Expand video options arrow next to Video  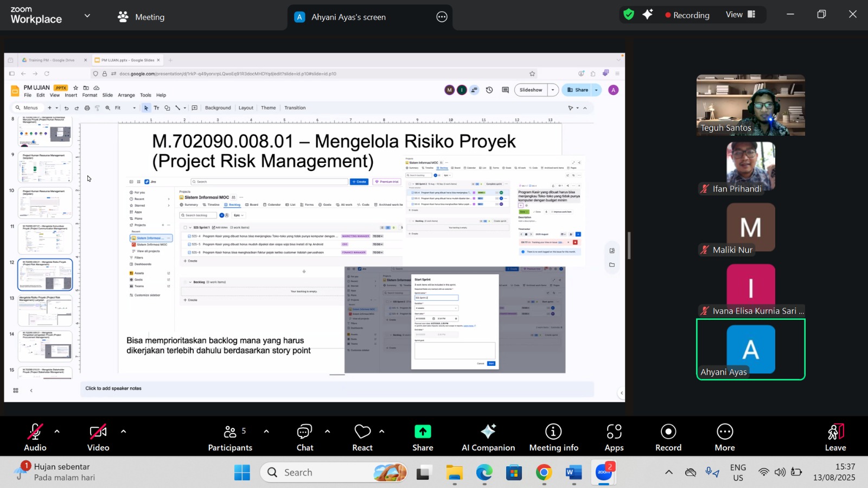click(123, 432)
